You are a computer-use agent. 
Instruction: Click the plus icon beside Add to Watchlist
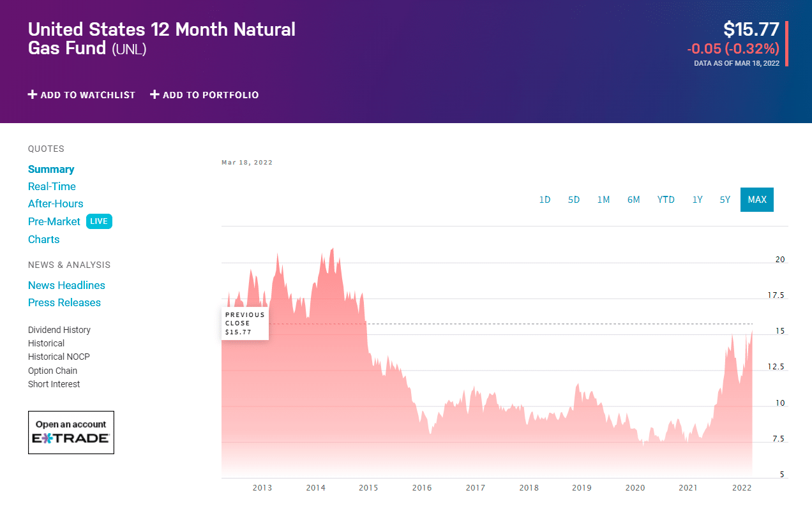pyautogui.click(x=33, y=94)
